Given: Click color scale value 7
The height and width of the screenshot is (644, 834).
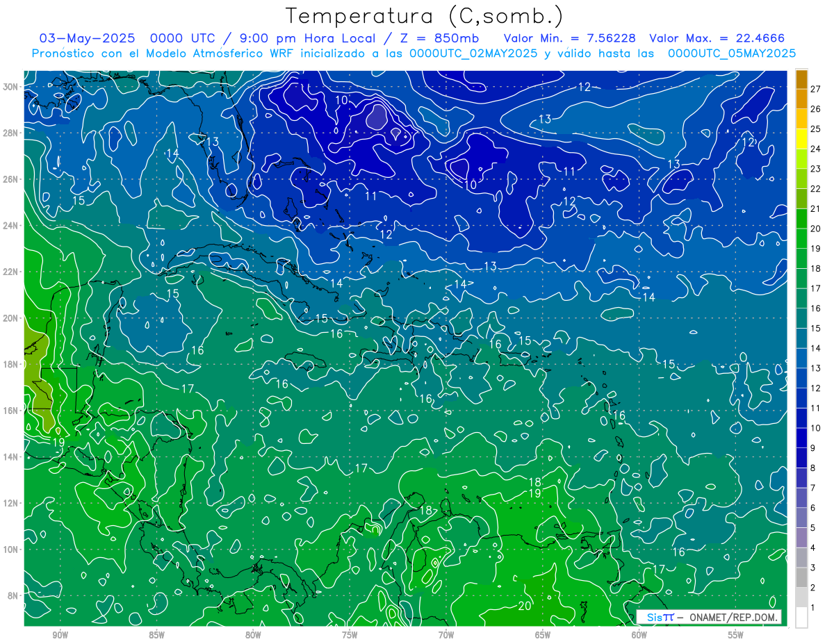Looking at the screenshot, I should point(814,488).
